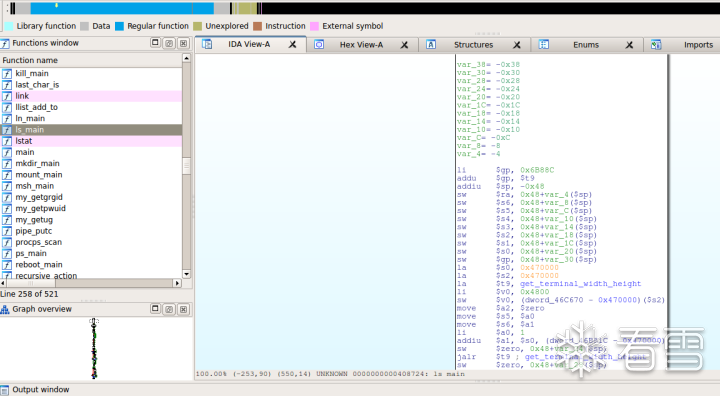Close the Hex View-A tab
Image resolution: width=720 pixels, height=396 pixels.
click(x=404, y=45)
